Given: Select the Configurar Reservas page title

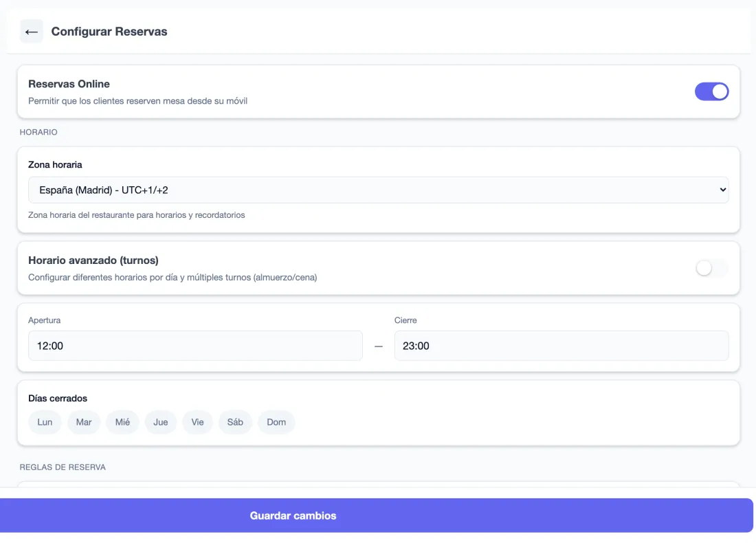Looking at the screenshot, I should pos(109,32).
